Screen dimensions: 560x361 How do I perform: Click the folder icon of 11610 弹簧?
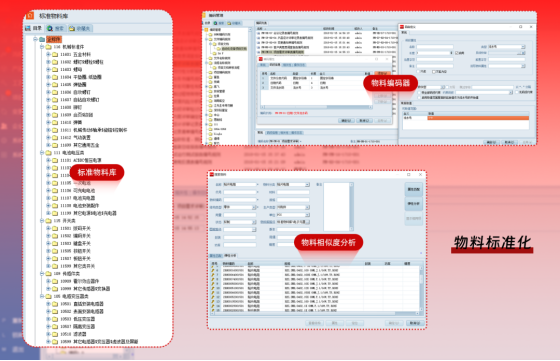pyautogui.click(x=55, y=122)
